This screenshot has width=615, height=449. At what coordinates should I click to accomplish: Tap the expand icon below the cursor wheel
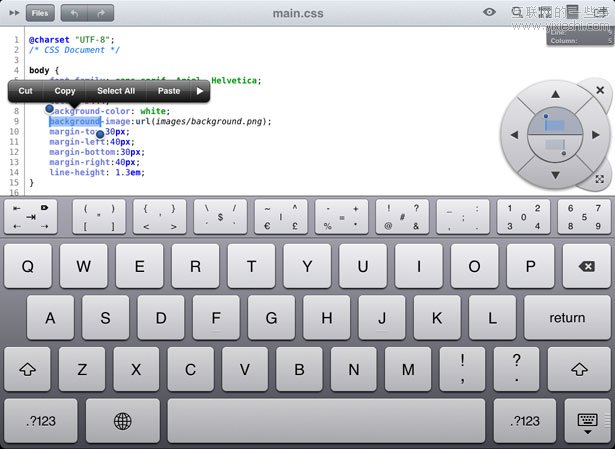click(599, 179)
